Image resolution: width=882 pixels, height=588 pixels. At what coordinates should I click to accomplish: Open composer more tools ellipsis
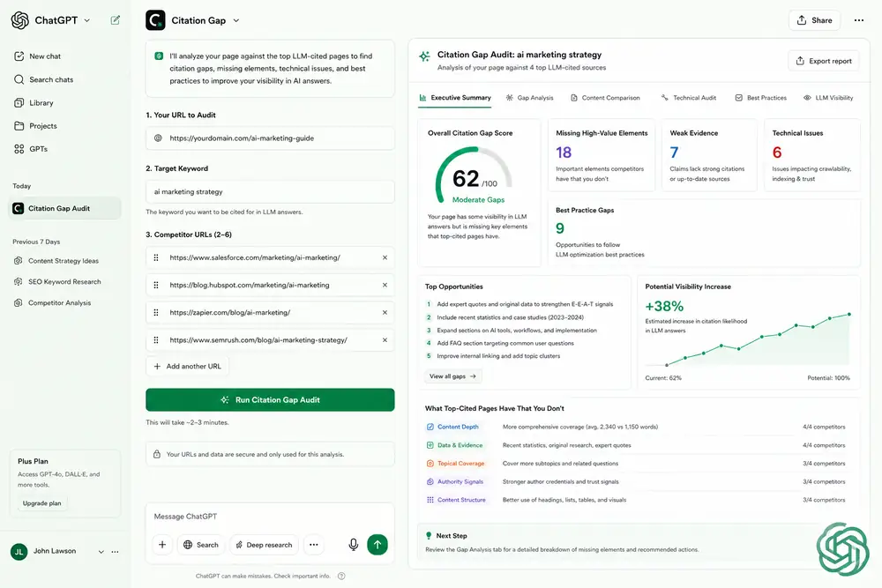[314, 544]
